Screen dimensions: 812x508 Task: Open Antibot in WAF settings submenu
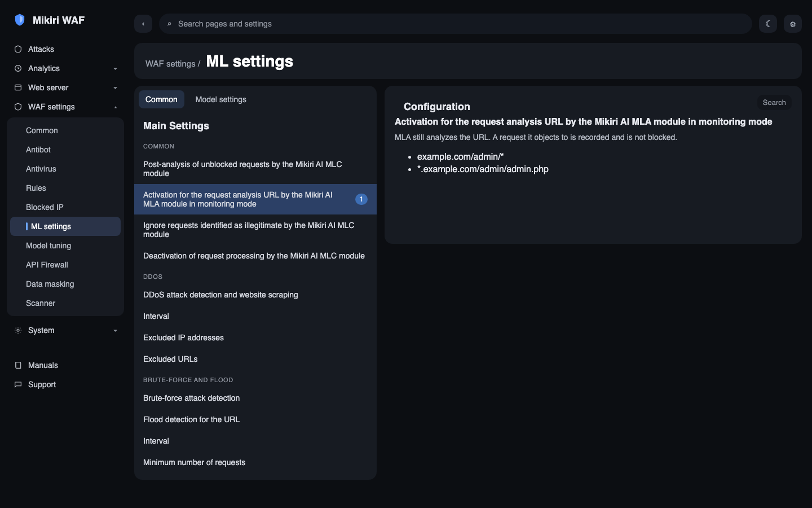pyautogui.click(x=65, y=150)
